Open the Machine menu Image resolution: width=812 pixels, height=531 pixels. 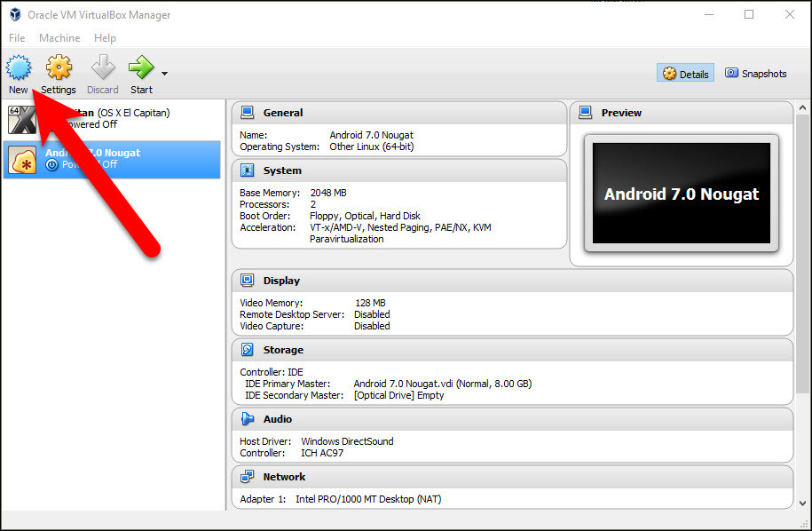(x=59, y=38)
